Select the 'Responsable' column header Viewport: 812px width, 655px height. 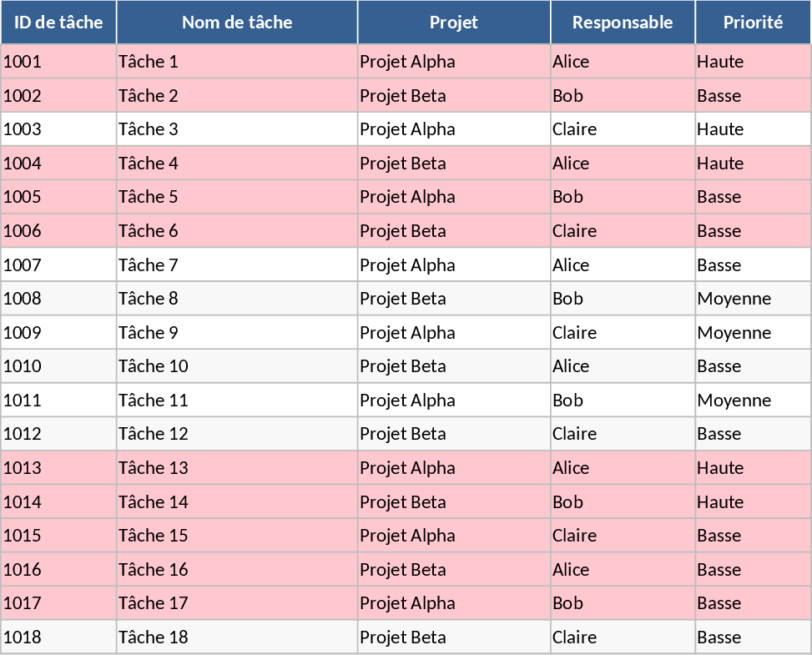[623, 23]
